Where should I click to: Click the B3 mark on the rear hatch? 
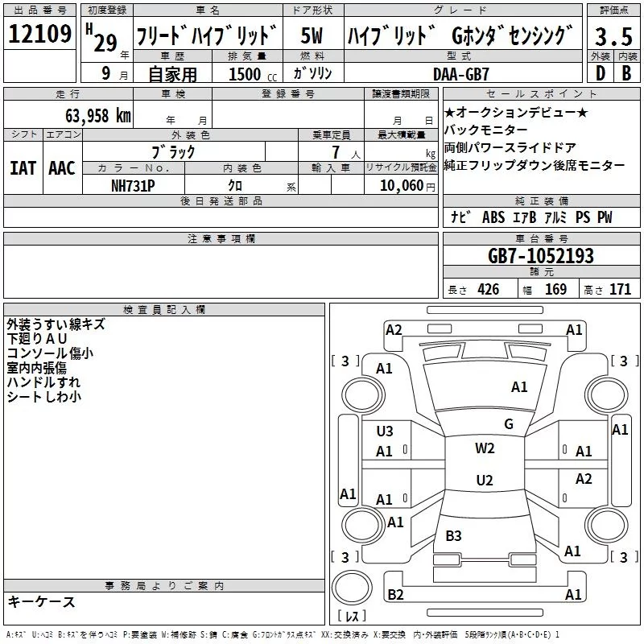(x=453, y=535)
